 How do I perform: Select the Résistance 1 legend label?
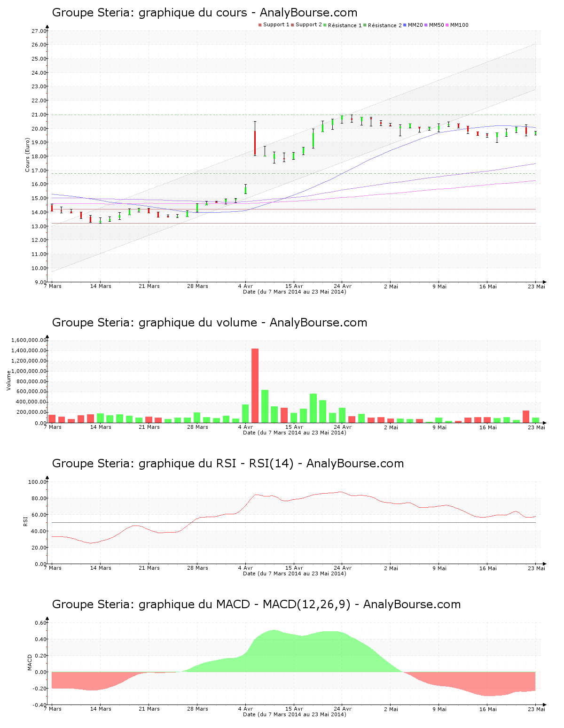pyautogui.click(x=345, y=25)
